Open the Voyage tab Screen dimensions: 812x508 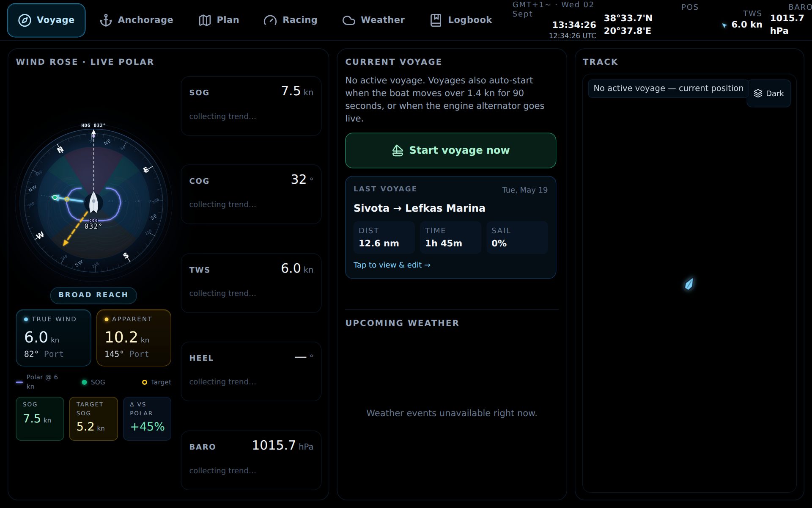pos(46,20)
